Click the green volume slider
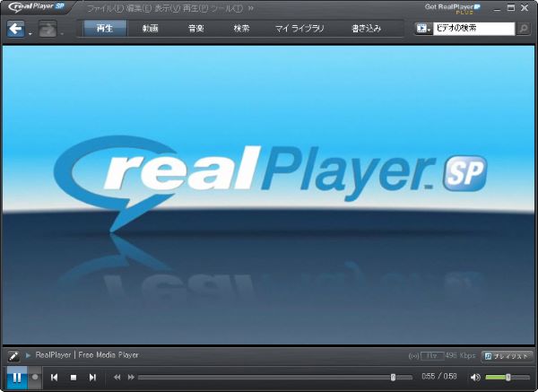The image size is (538, 392). pos(508,378)
